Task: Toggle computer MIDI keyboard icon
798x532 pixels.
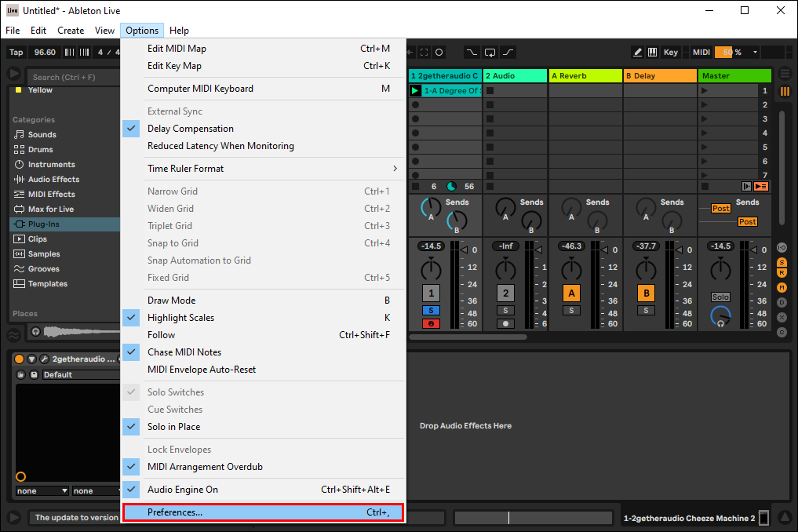Action: click(x=652, y=52)
